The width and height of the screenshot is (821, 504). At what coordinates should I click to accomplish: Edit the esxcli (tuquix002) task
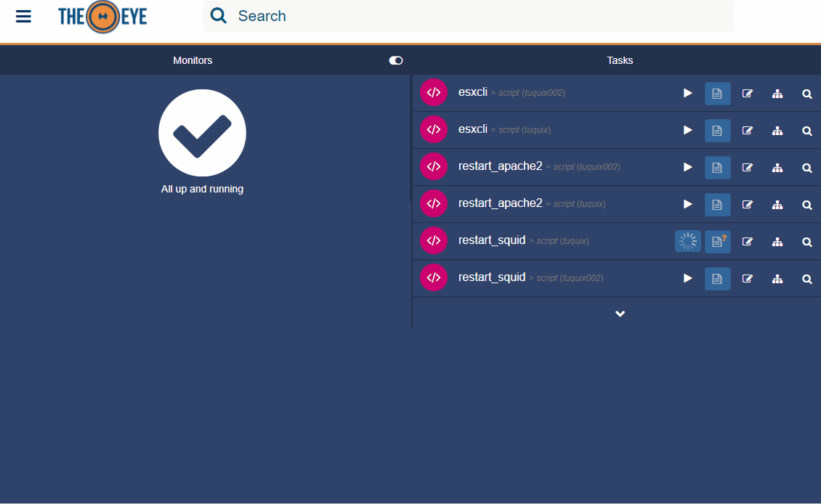[747, 94]
